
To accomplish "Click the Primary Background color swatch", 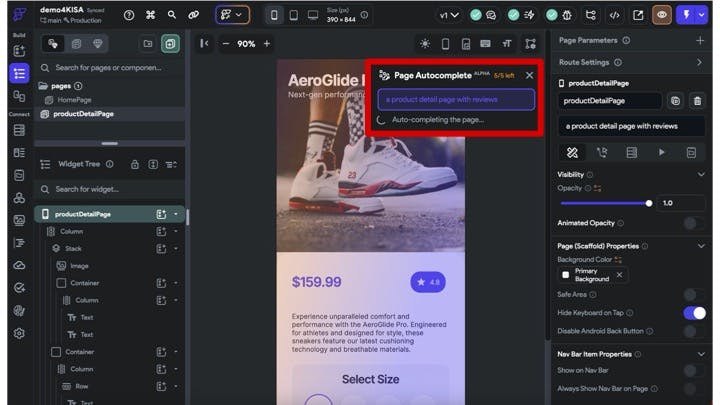I will click(x=566, y=275).
